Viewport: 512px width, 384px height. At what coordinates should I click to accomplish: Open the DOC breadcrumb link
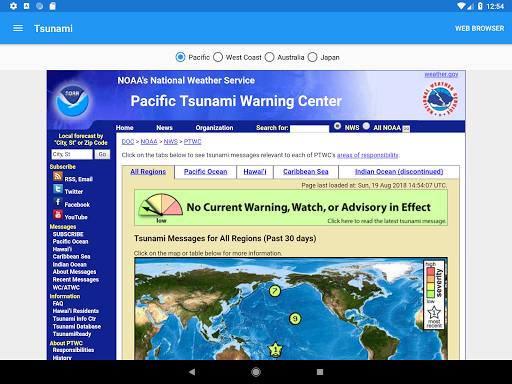[128, 142]
